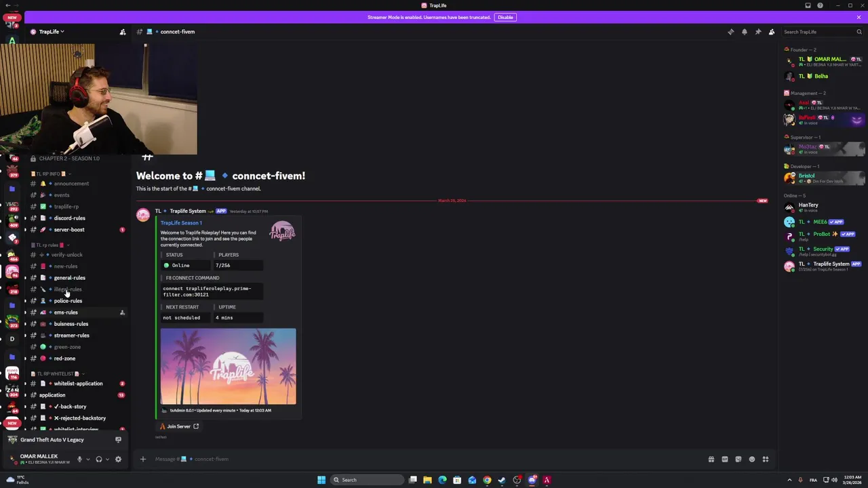This screenshot has width=868, height=488.
Task: Collapse the TL RP WHITELIST category
Action: coord(57,373)
